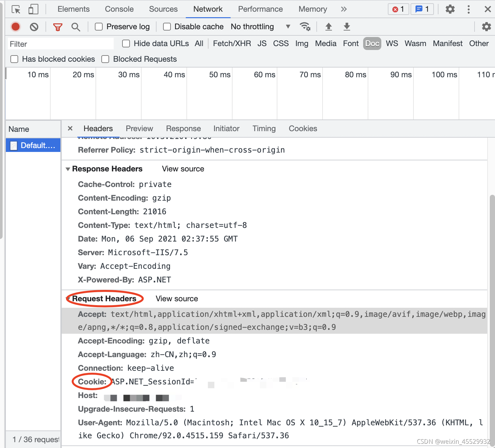Enable Disable cache checkbox
This screenshot has width=495, height=448.
click(167, 27)
